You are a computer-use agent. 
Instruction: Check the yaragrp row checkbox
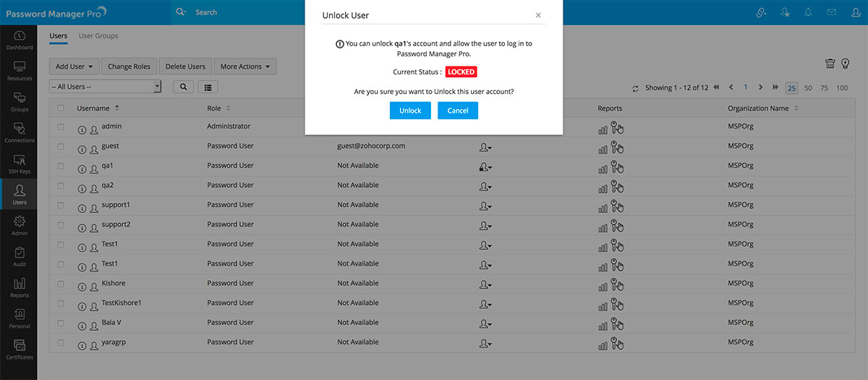tap(61, 342)
